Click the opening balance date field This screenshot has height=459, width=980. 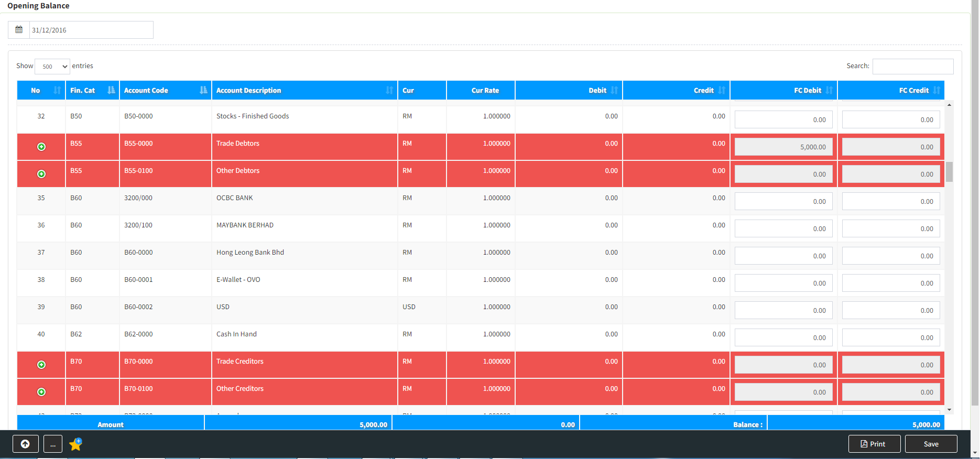(x=91, y=30)
